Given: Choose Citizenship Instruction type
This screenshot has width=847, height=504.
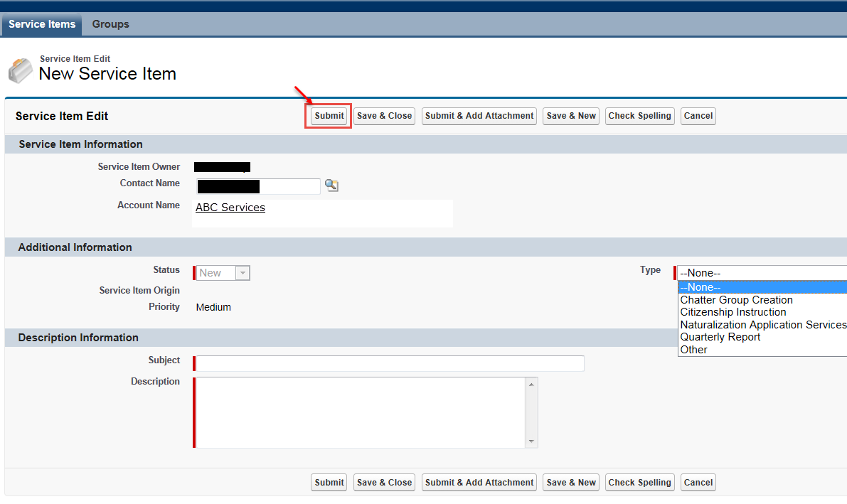Looking at the screenshot, I should click(x=762, y=312).
